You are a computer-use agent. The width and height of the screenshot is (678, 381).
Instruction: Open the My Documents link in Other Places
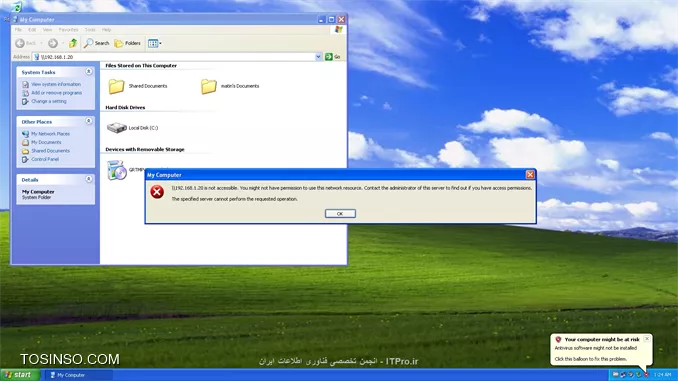pos(46,142)
